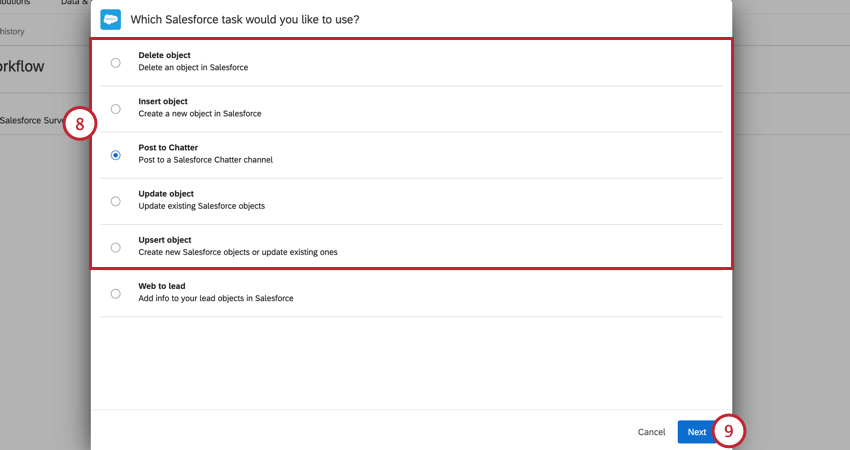Select the Web to lead radio button
850x450 pixels.
coord(116,293)
